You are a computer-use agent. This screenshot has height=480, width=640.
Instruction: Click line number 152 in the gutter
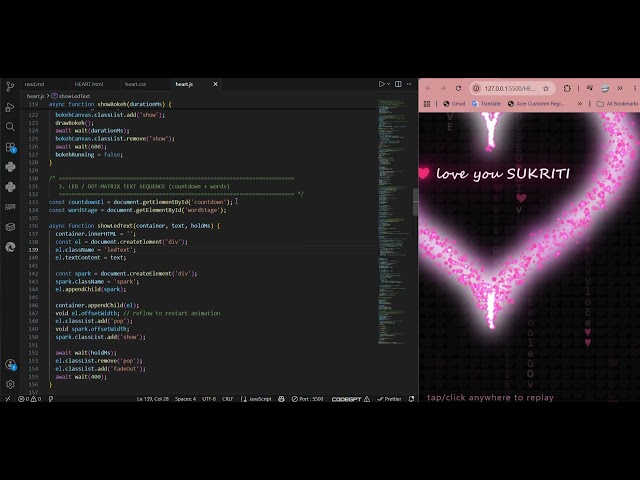33,353
